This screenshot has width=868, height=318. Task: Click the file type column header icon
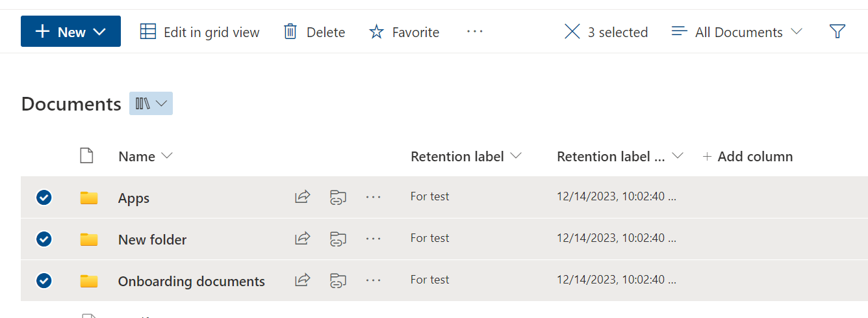86,156
